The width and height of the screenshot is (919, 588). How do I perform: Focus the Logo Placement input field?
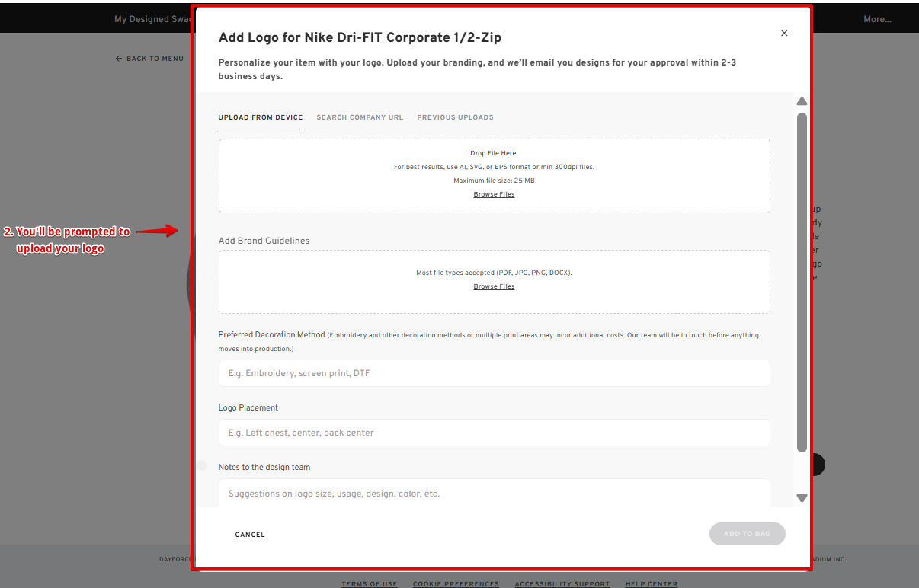(494, 433)
